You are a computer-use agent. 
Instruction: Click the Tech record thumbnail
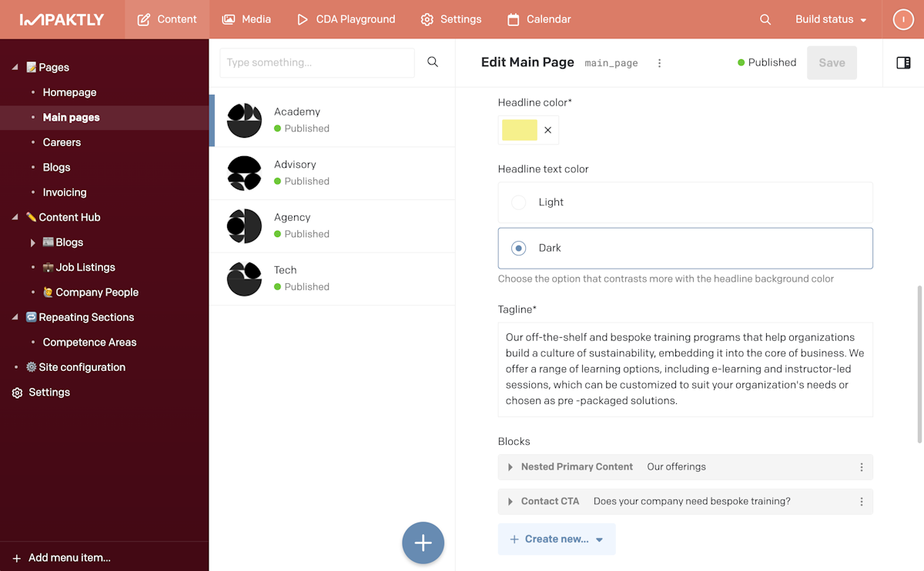[245, 279]
